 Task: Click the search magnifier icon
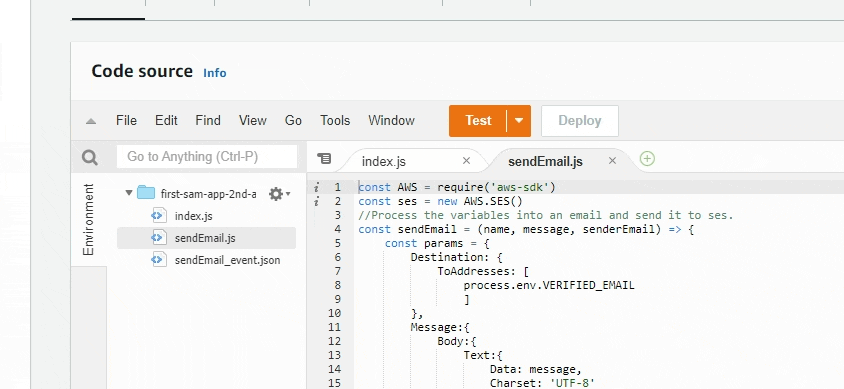tap(90, 157)
